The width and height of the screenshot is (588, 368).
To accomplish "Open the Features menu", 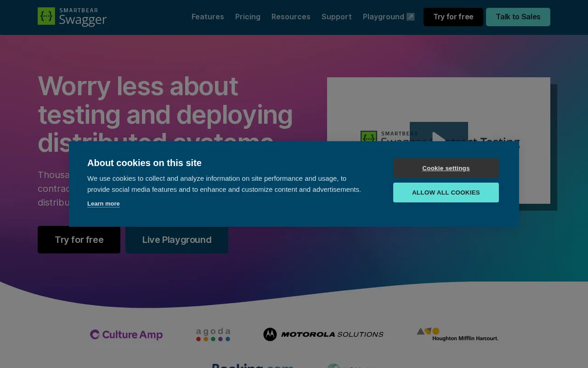I will click(x=208, y=17).
